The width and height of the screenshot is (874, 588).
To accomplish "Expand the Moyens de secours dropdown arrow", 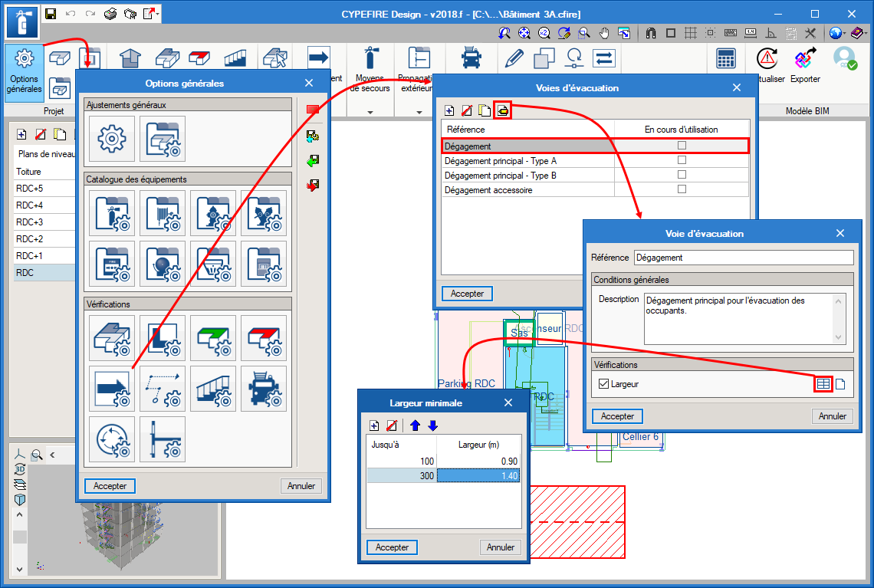I will click(x=370, y=112).
